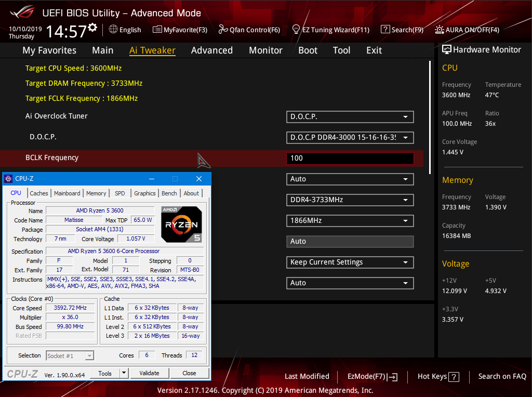
Task: Minimize the CPU-Z window
Action: click(x=152, y=179)
